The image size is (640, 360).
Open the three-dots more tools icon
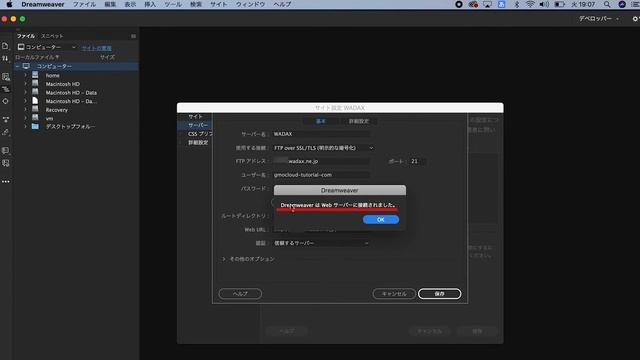[x=6, y=182]
